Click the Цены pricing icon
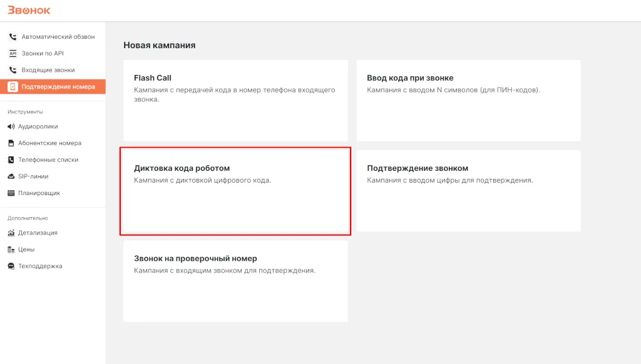641x364 pixels. [11, 250]
